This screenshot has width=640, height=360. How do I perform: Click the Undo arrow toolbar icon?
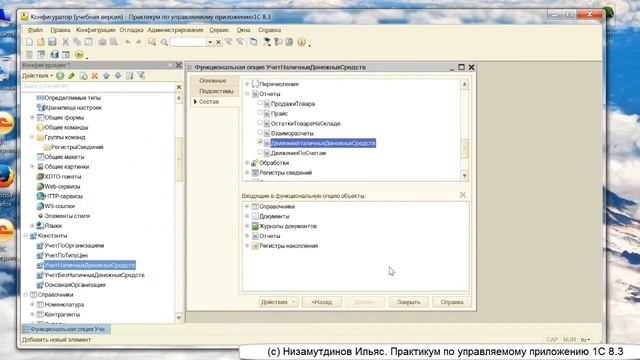(x=128, y=42)
